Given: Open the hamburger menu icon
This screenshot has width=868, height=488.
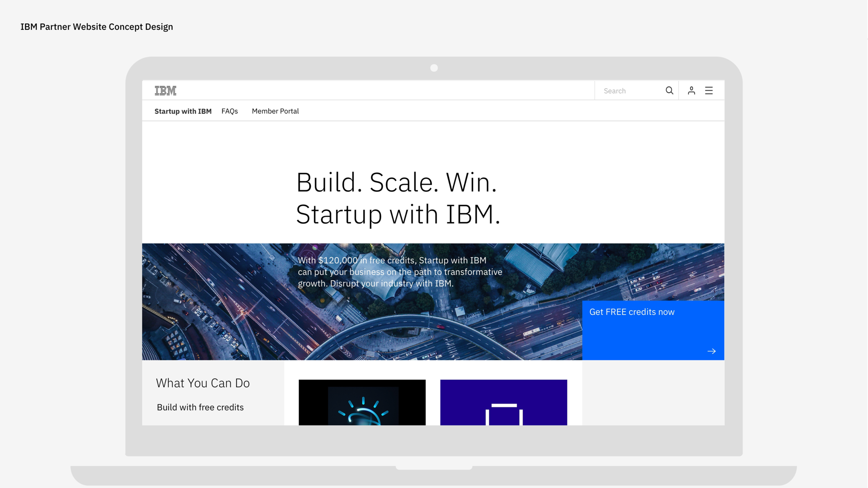Looking at the screenshot, I should (x=709, y=91).
